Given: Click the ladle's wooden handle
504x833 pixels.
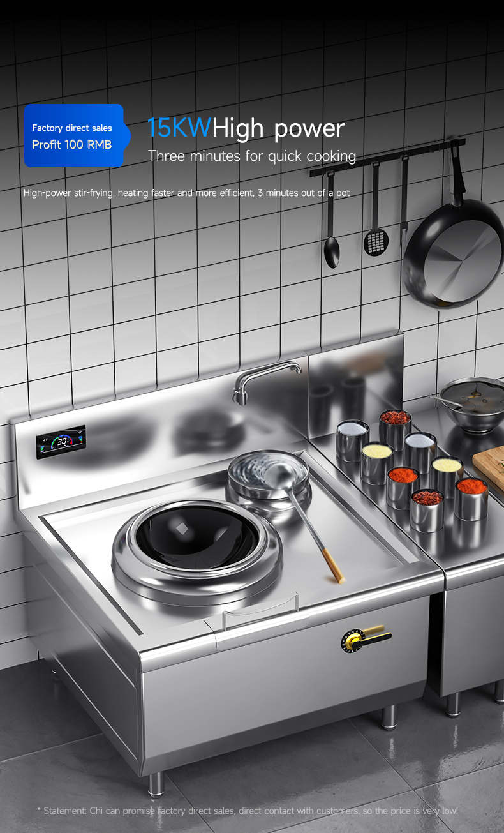Looking at the screenshot, I should pyautogui.click(x=332, y=565).
